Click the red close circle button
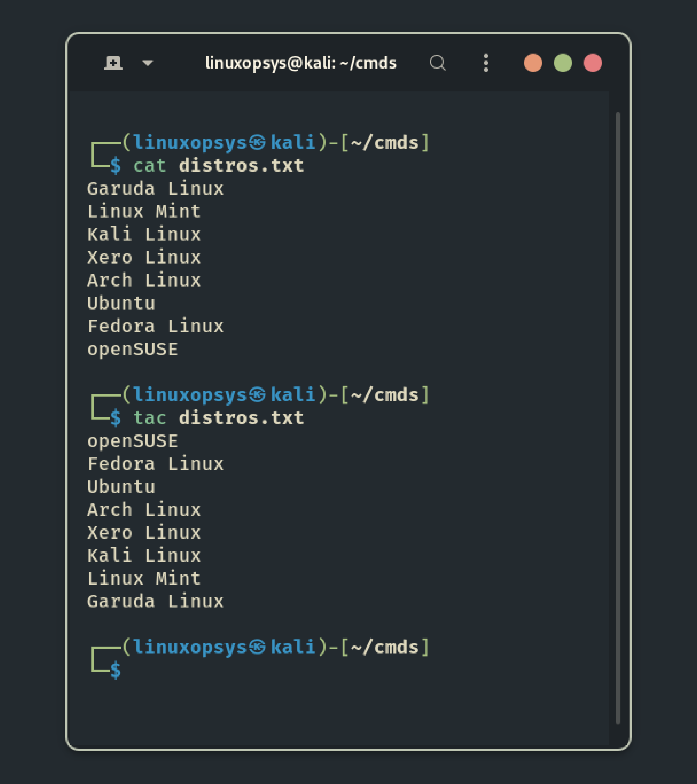This screenshot has height=784, width=697. click(593, 63)
